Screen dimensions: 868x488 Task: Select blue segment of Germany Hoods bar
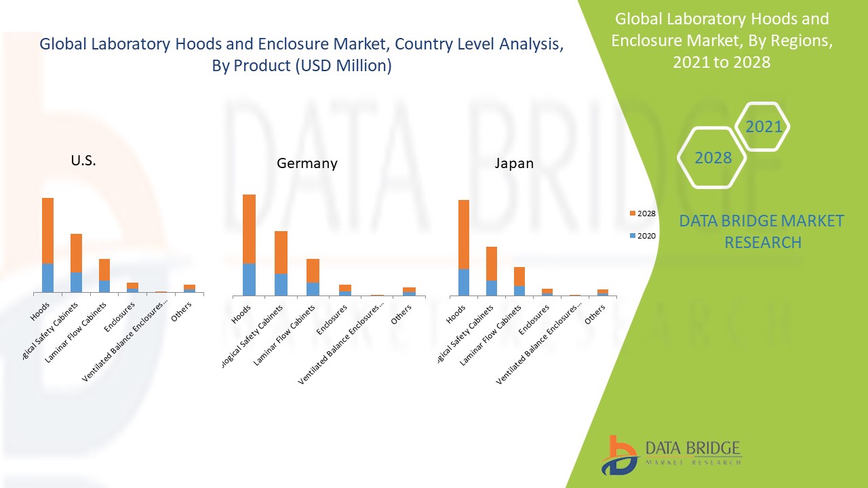[249, 279]
